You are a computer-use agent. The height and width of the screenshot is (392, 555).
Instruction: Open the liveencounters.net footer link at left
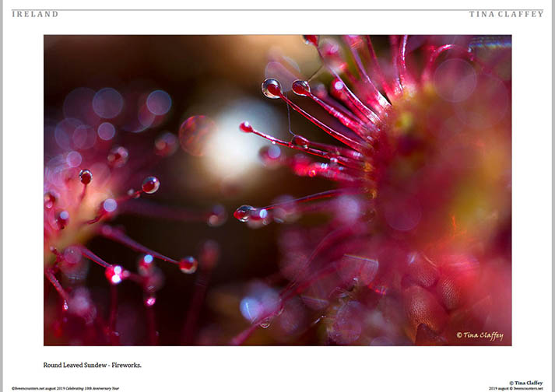tap(27, 388)
